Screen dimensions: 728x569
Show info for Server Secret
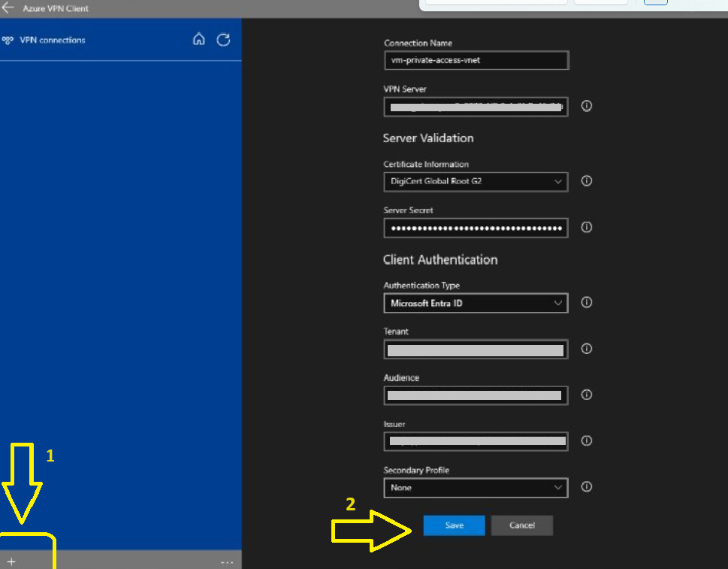point(587,227)
